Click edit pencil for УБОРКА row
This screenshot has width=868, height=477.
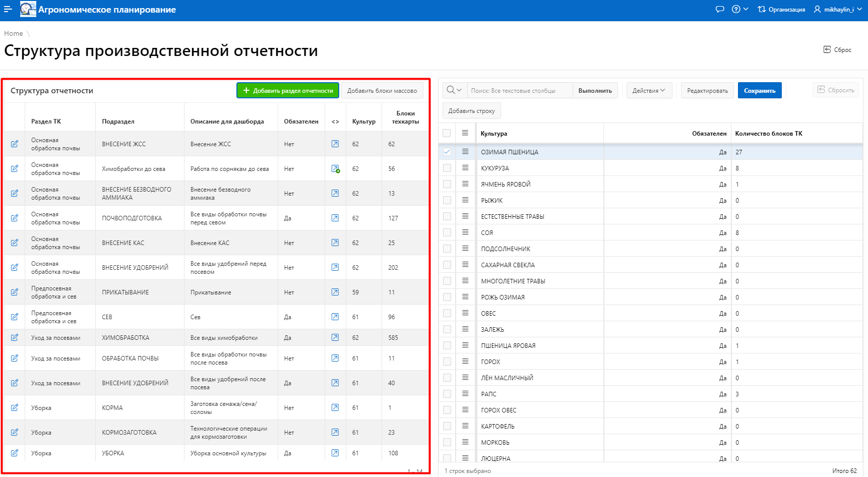pyautogui.click(x=15, y=453)
